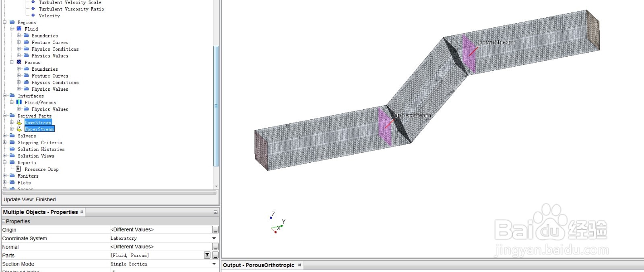
Task: Click the Porous region hatched icon
Action: click(x=19, y=62)
